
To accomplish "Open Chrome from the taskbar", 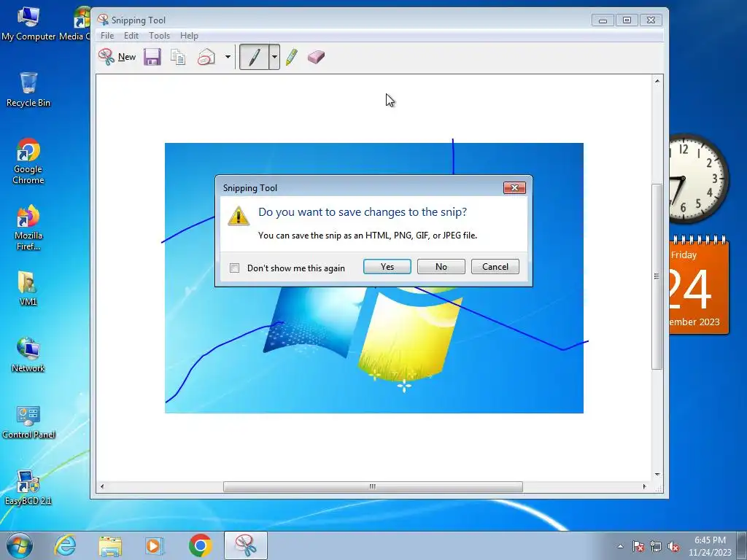I will click(x=200, y=545).
